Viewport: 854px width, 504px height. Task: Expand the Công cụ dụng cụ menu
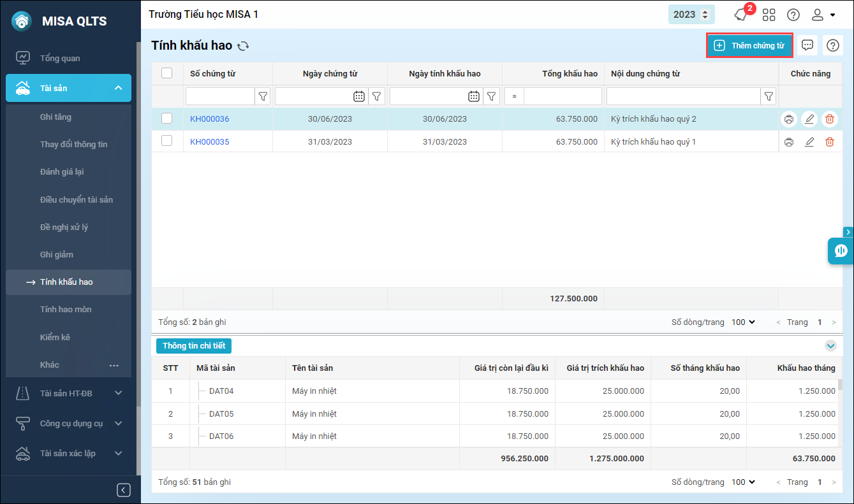119,423
